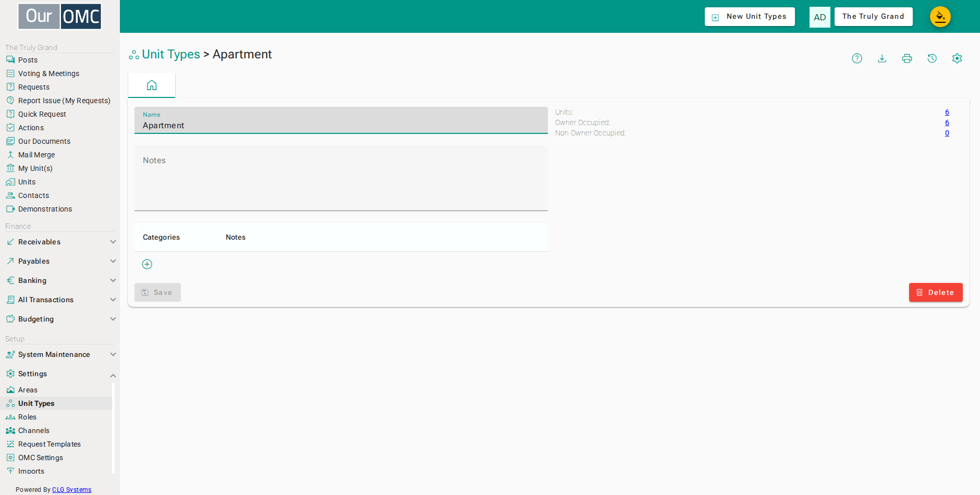
Task: Click the Our Documents sidebar icon
Action: pyautogui.click(x=10, y=141)
